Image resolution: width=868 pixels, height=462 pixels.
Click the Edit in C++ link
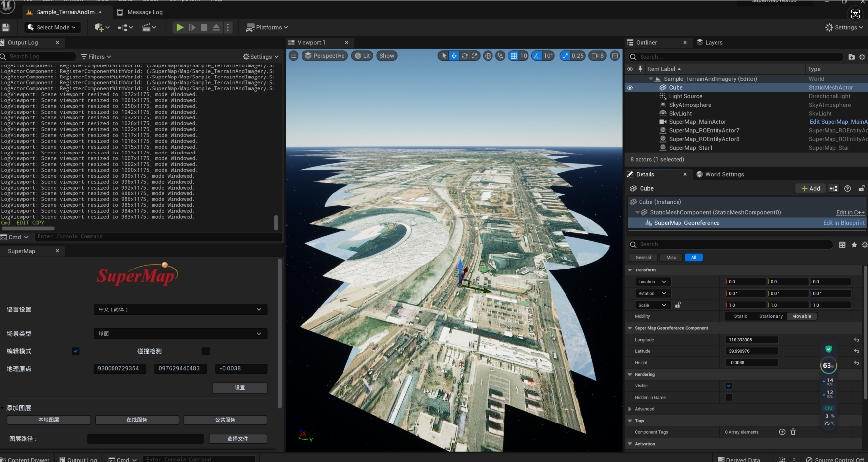click(850, 212)
